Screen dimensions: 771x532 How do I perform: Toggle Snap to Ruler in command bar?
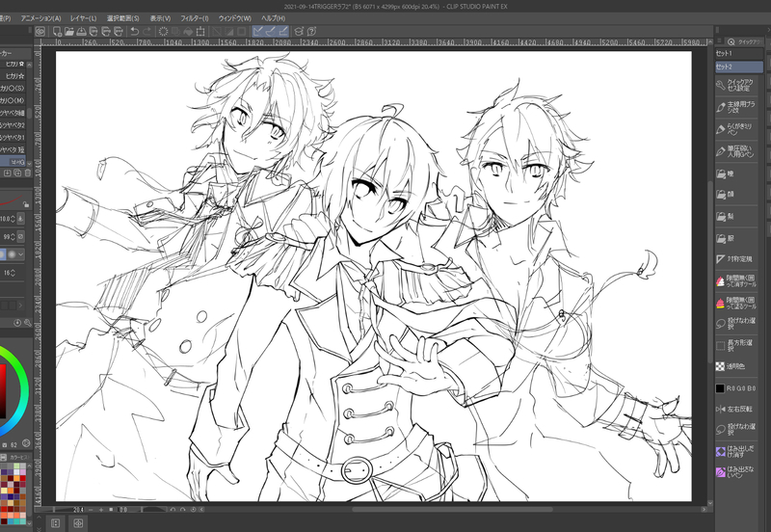point(258,32)
